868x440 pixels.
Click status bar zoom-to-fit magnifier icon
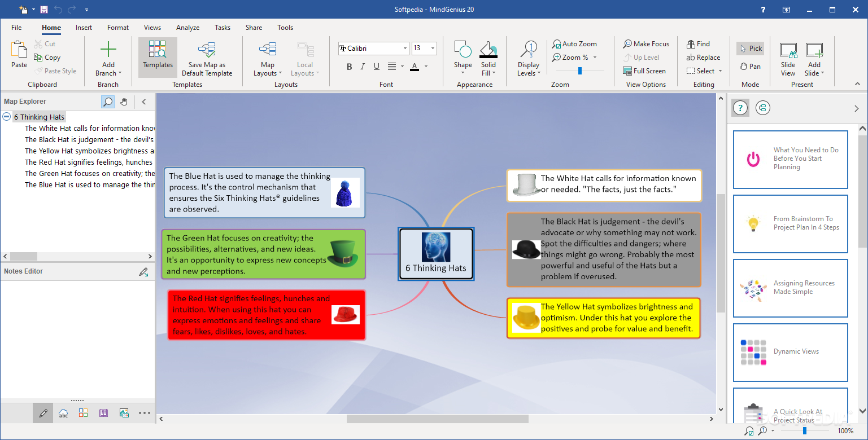pos(749,431)
